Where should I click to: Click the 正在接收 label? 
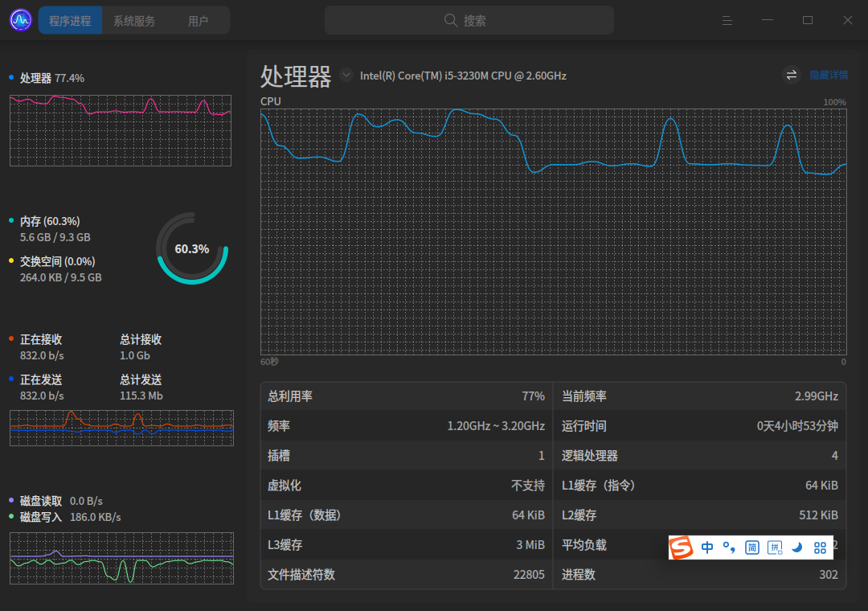coord(41,339)
